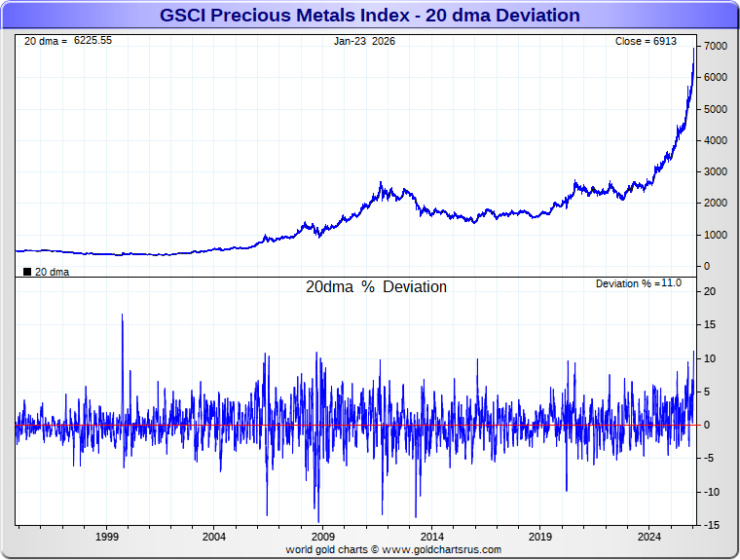Viewport: 740px width, 560px height.
Task: Click the 1000 price axis label
Action: tap(715, 235)
